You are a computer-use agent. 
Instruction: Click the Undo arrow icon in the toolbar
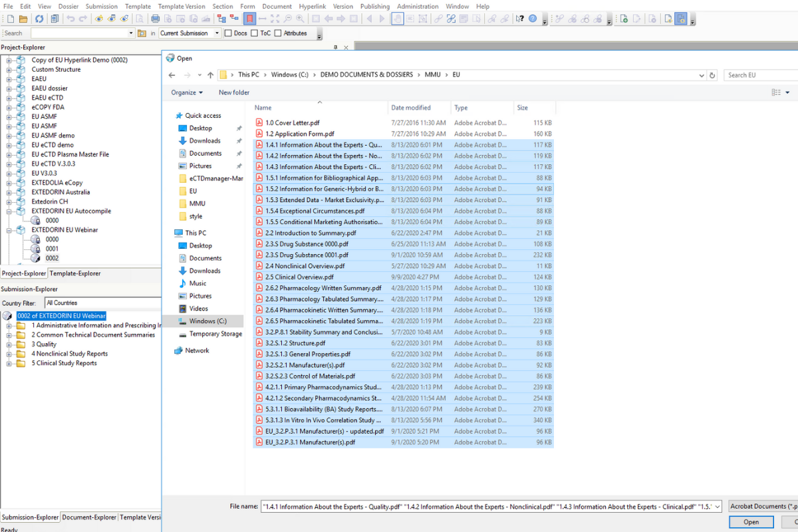(70, 19)
